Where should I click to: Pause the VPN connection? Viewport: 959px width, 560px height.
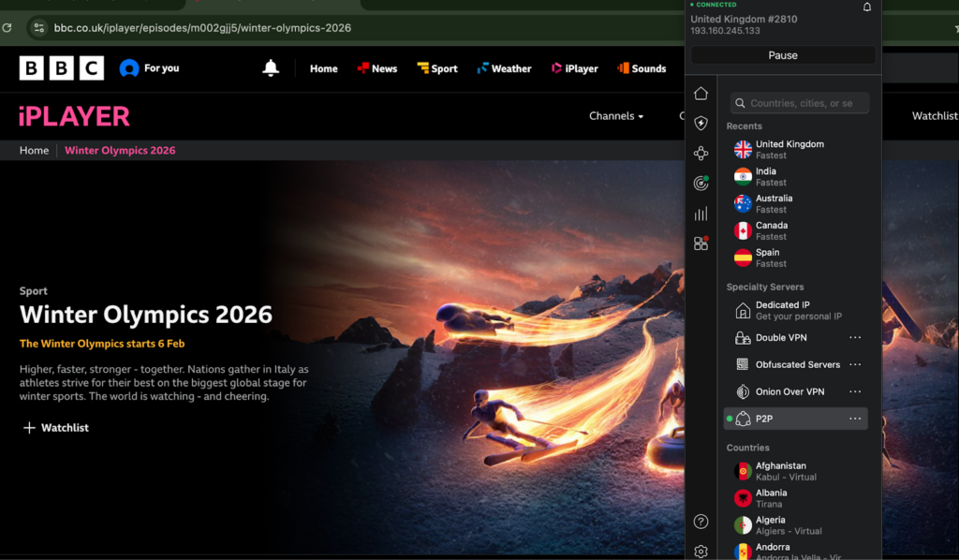click(783, 55)
